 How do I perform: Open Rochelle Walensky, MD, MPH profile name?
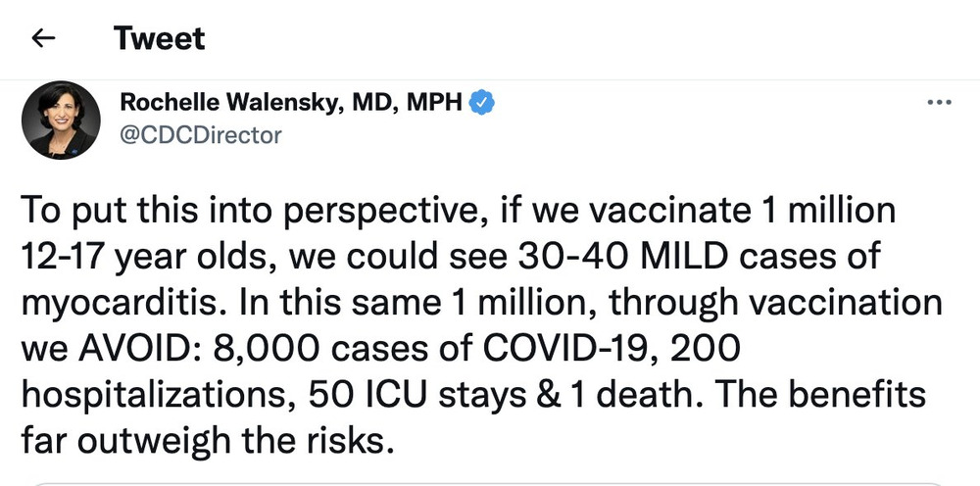[290, 102]
